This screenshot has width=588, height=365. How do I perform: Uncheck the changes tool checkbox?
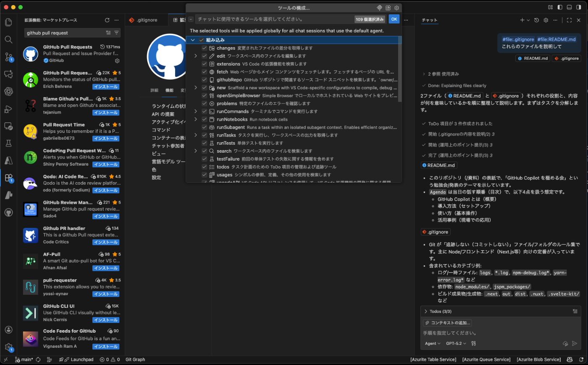(x=205, y=48)
